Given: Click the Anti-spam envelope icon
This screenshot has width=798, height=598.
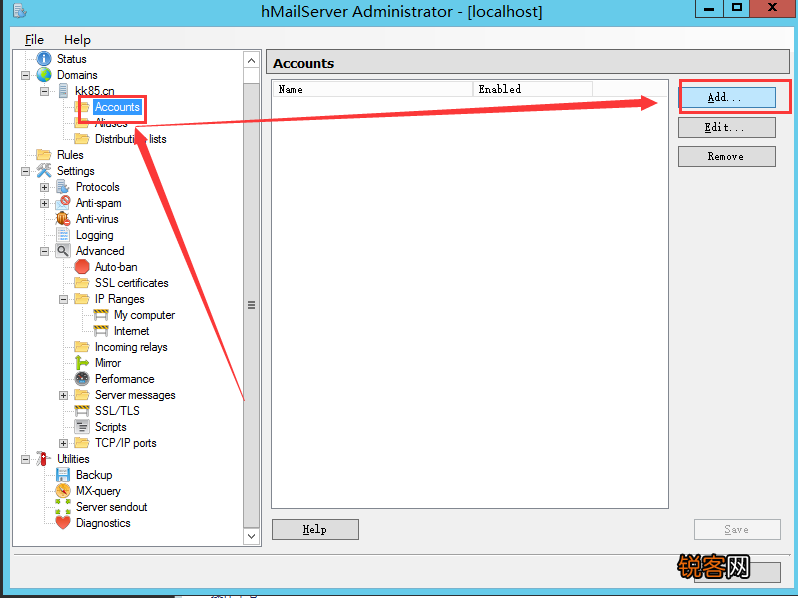Looking at the screenshot, I should (x=63, y=203).
